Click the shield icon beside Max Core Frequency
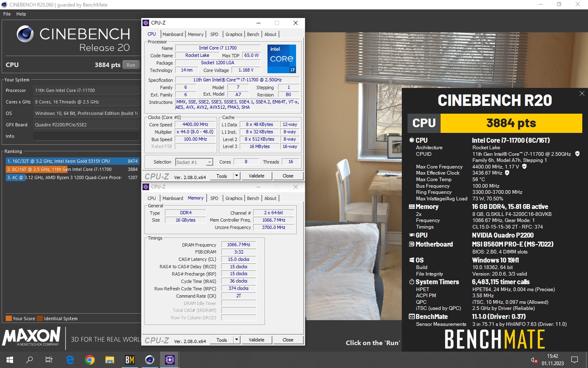 [x=524, y=166]
